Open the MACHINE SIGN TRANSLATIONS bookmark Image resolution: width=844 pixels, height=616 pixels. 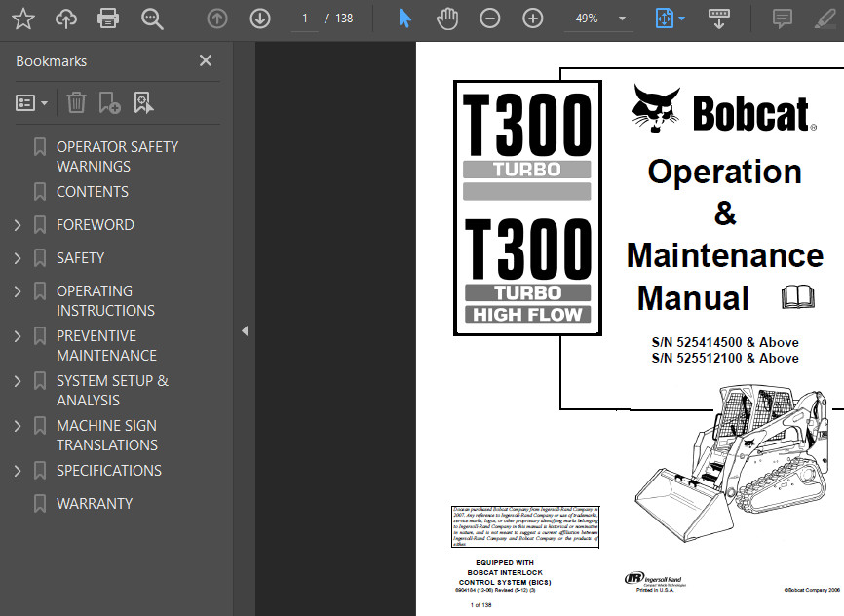click(107, 435)
